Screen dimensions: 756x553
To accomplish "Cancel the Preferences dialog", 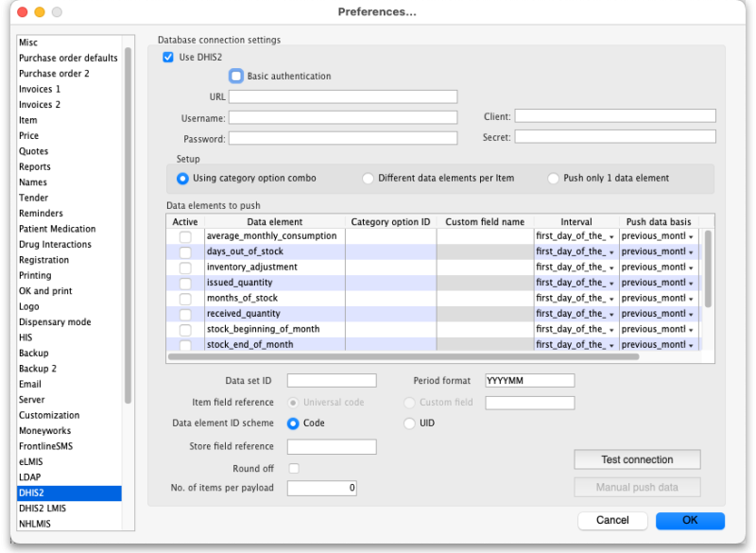I will click(612, 520).
